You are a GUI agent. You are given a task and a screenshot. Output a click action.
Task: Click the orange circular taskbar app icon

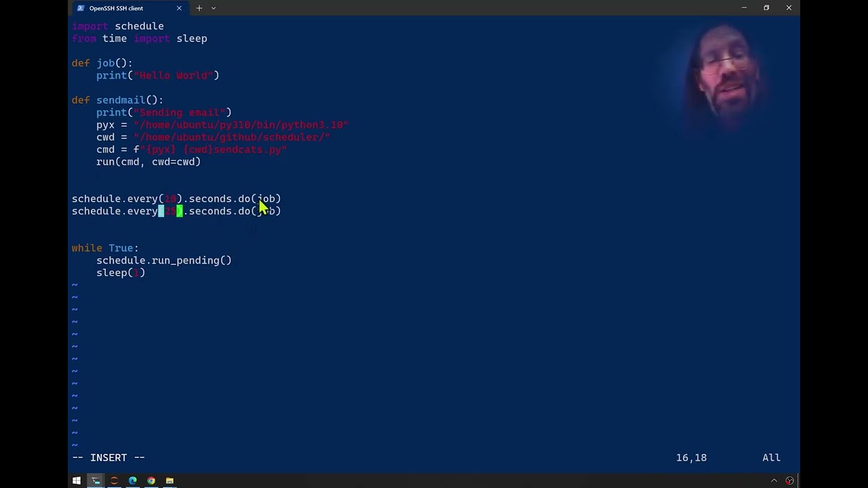point(114,481)
